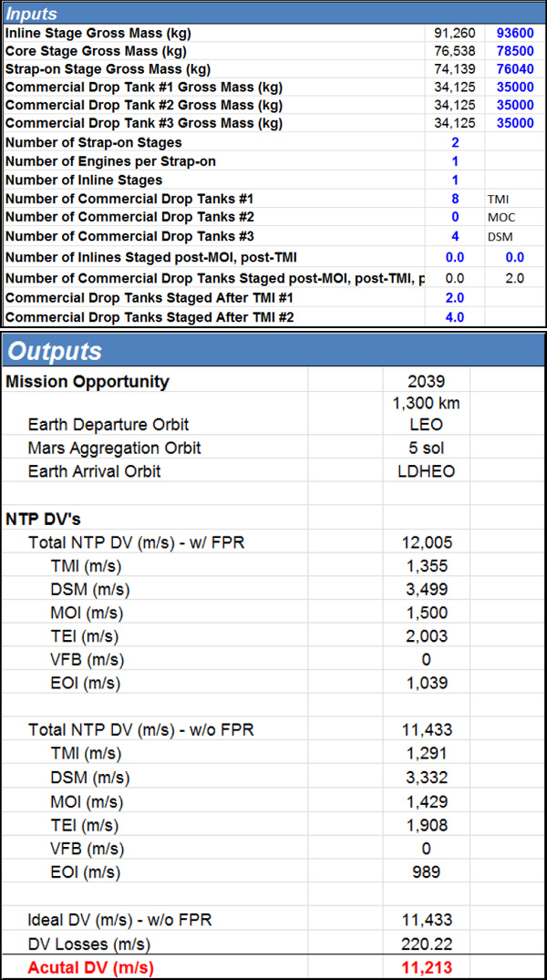Select the Inline Stage Gross Mass value 93600
547x980 pixels.
(x=514, y=32)
